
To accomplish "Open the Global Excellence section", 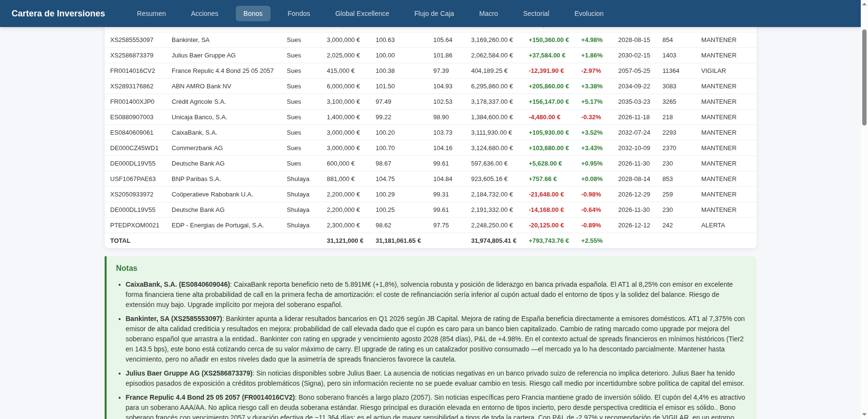I will click(362, 14).
